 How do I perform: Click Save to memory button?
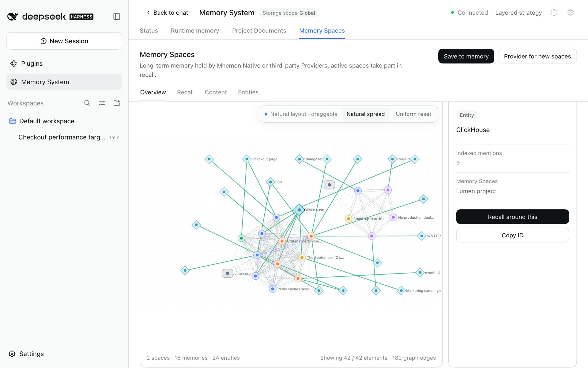pyautogui.click(x=466, y=56)
